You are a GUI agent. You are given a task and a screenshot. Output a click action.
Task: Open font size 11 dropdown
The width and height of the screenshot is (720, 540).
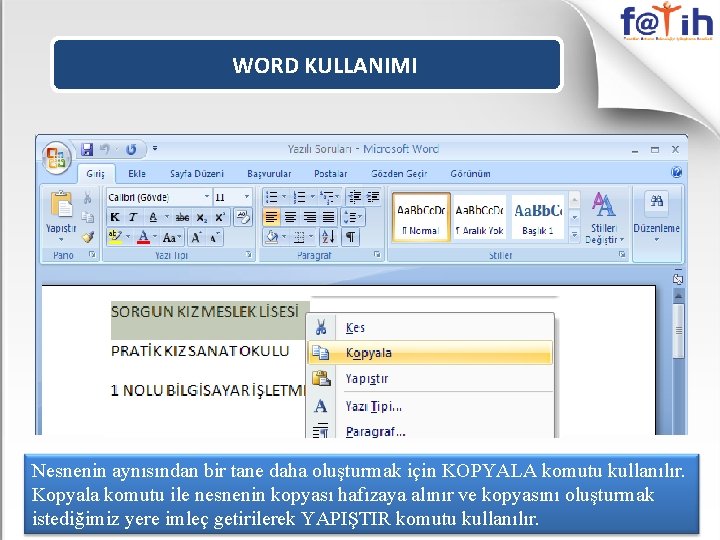point(247,197)
